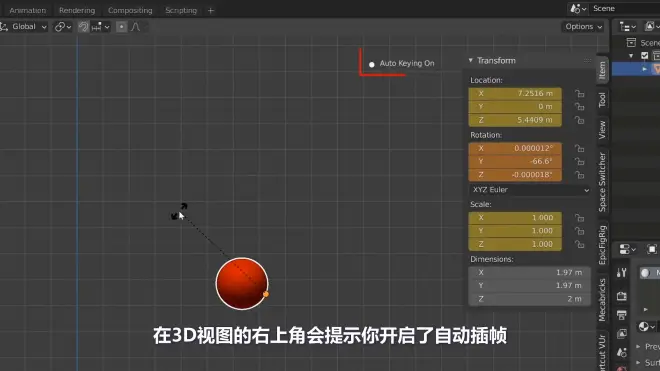Open the Render properties tab
Screen dimensions: 660x371
pos(622,296)
